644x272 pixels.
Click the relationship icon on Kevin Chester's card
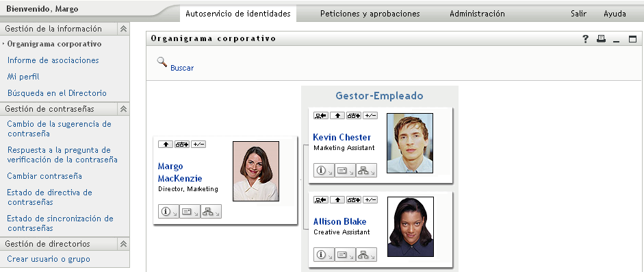tap(354, 116)
